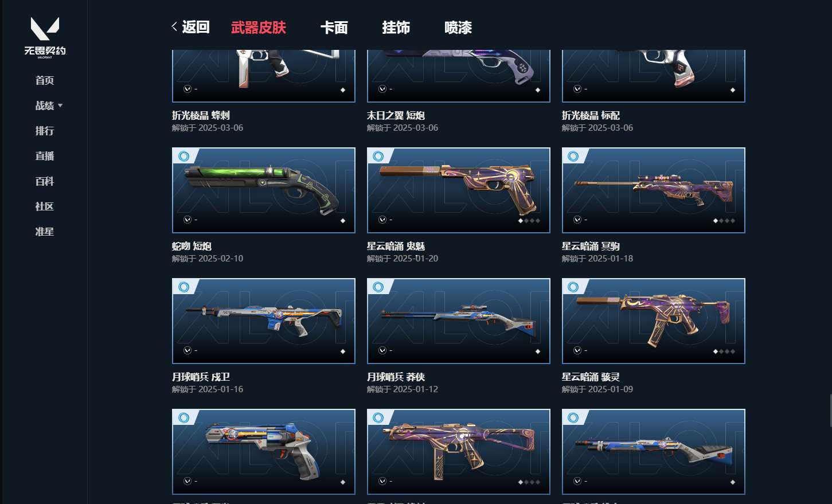
Task: Click the VP currency icon on 星云暗涌 冥驹 card
Action: (577, 220)
